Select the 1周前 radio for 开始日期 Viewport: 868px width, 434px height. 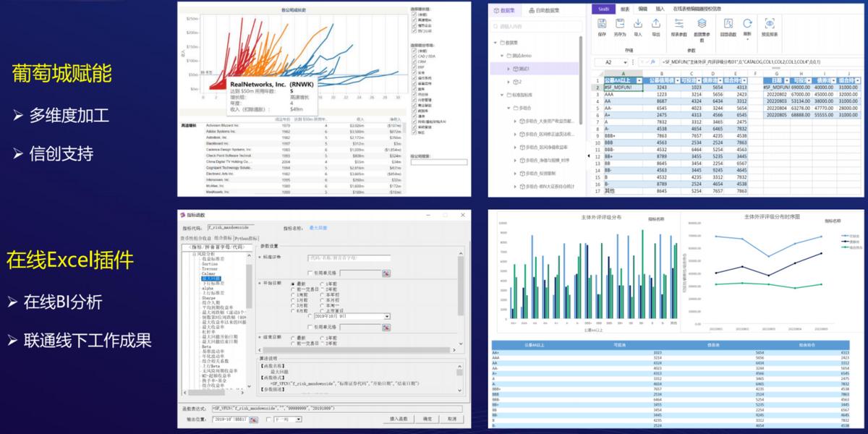[293, 294]
